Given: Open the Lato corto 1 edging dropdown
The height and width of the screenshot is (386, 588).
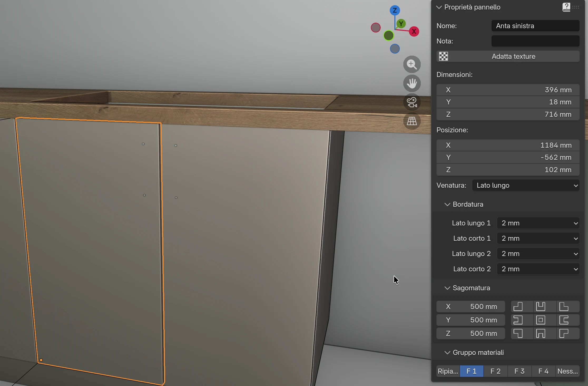Looking at the screenshot, I should [x=538, y=238].
